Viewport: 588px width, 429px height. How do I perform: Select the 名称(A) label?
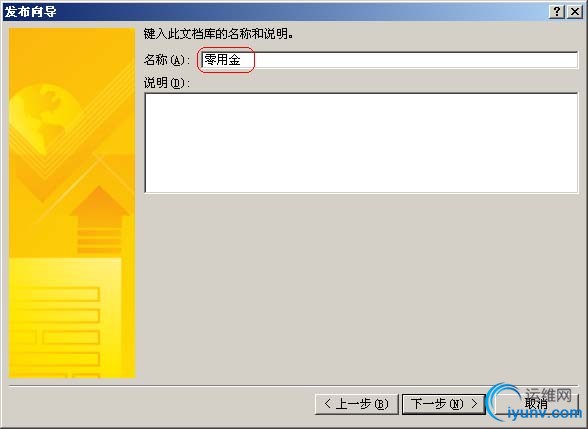[165, 60]
